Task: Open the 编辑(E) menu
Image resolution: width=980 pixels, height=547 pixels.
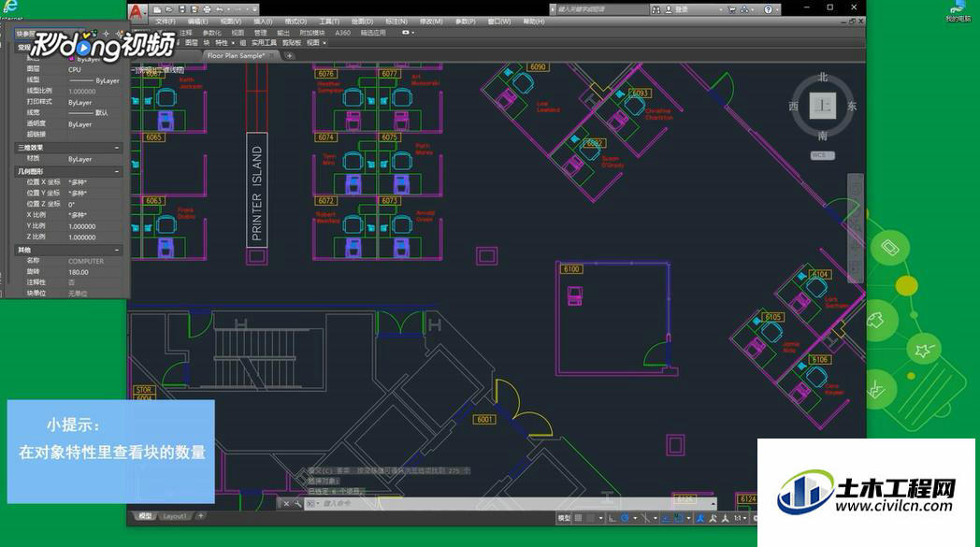Action: (198, 22)
